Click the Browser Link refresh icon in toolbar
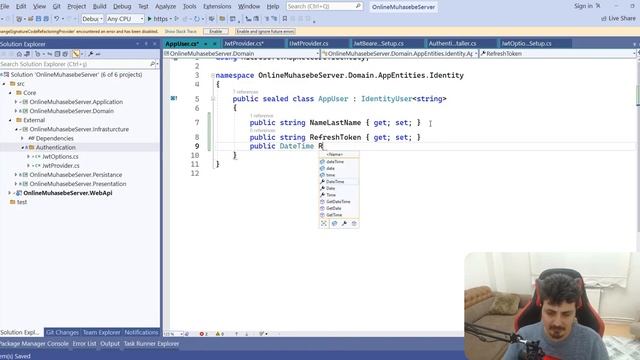 click(197, 19)
